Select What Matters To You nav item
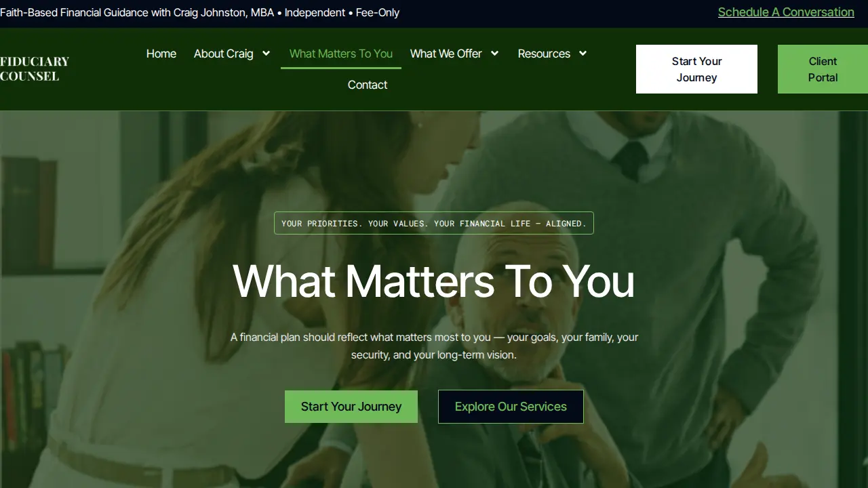 (341, 54)
